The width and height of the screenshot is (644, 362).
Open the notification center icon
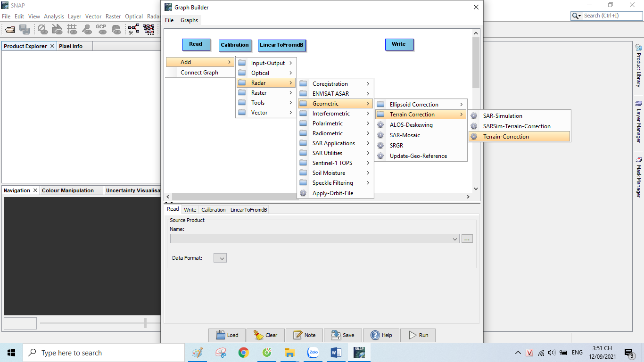(x=629, y=353)
